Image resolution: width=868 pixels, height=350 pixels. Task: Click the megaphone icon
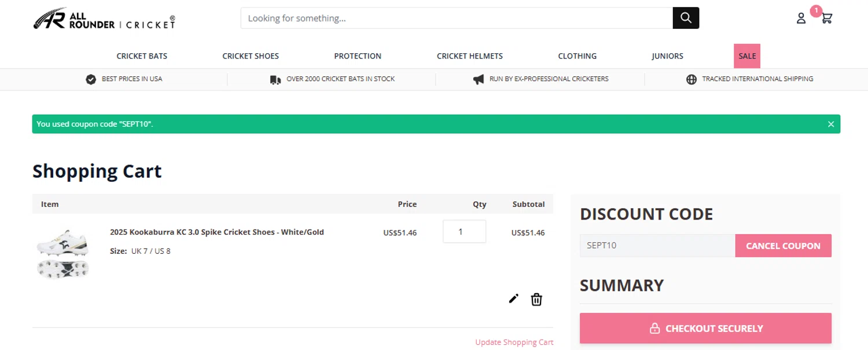479,79
